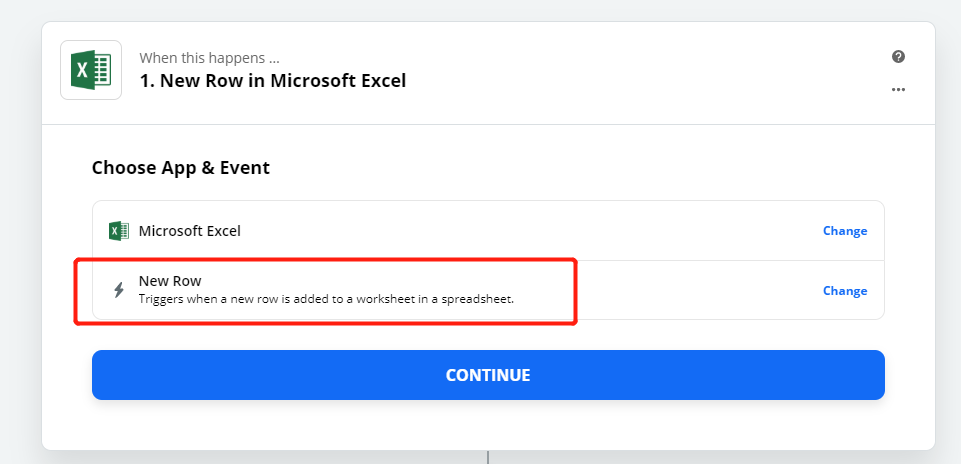Change the New Row trigger event
Screen dimensions: 961x464
tap(845, 291)
